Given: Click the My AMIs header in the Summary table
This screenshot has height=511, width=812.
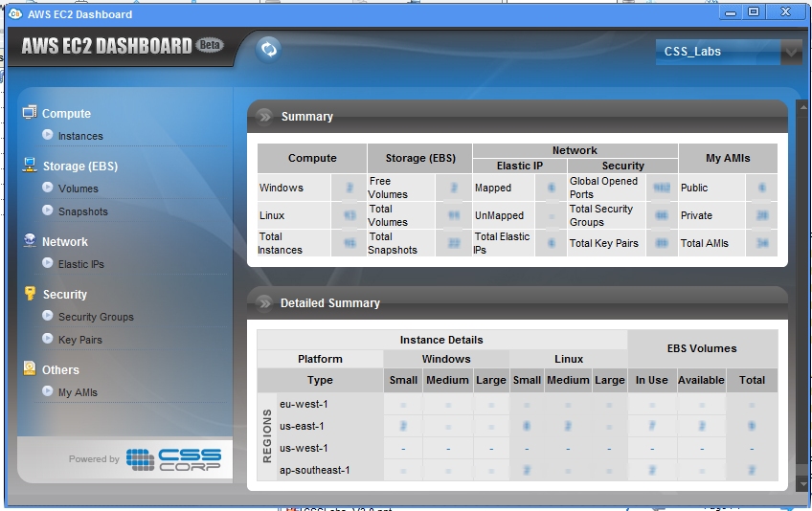Looking at the screenshot, I should pyautogui.click(x=728, y=159).
